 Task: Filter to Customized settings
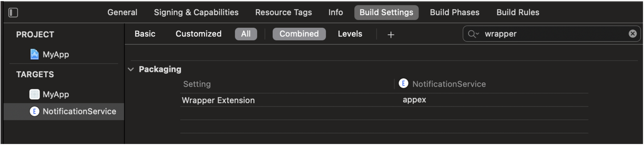pyautogui.click(x=198, y=34)
